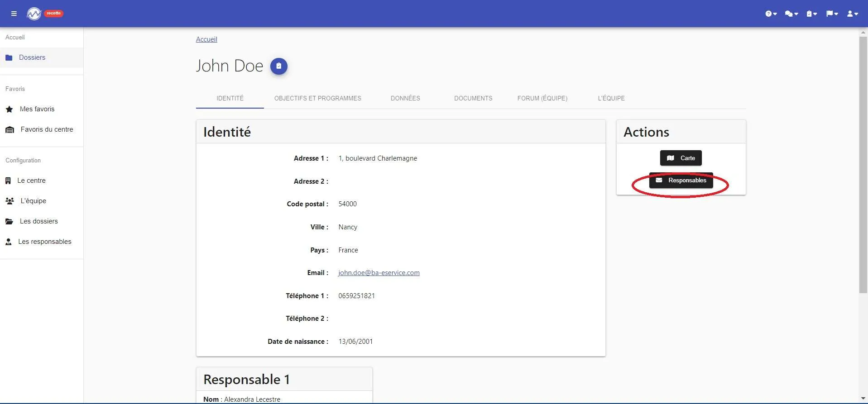868x404 pixels.
Task: Open the L'équipe tab
Action: click(611, 98)
